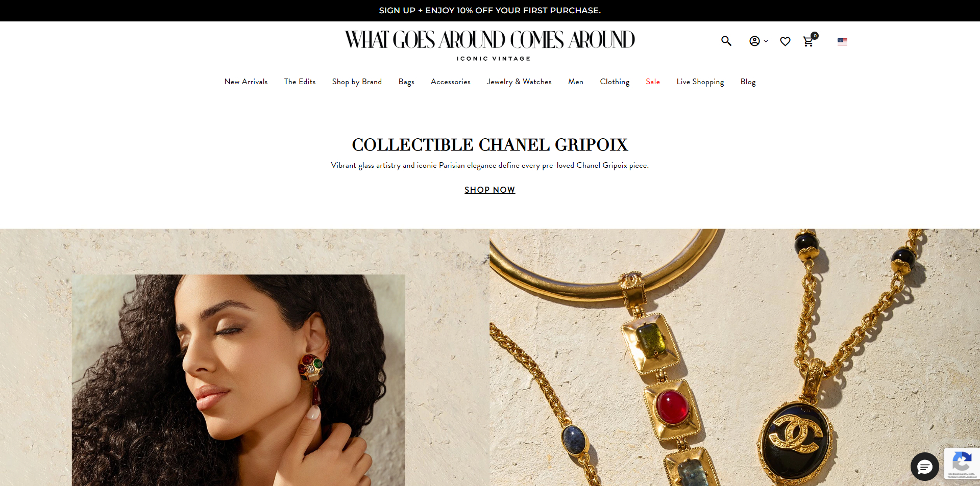
Task: Open the shopping cart icon
Action: click(809, 40)
